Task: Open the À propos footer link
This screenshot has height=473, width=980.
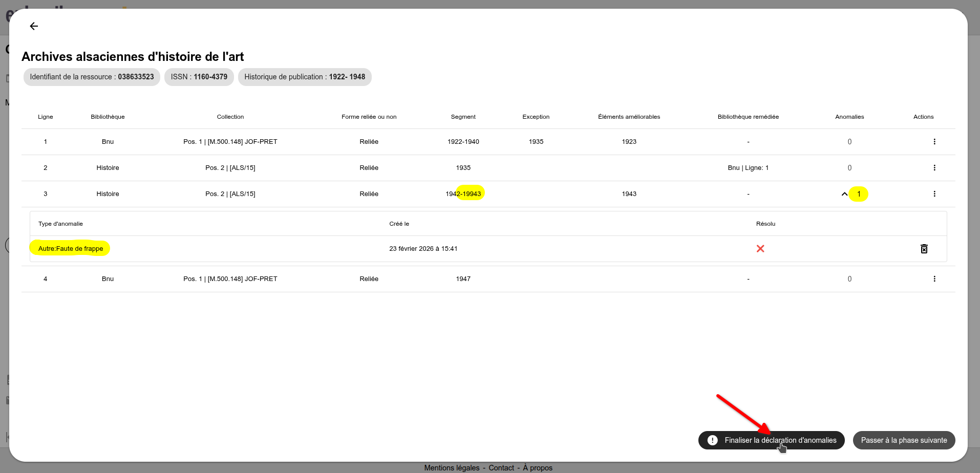Action: click(538, 468)
